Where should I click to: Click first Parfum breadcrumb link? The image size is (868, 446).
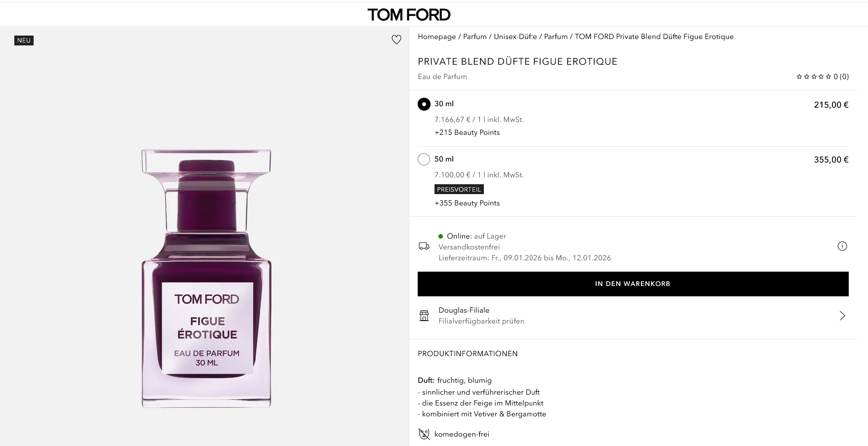(474, 37)
